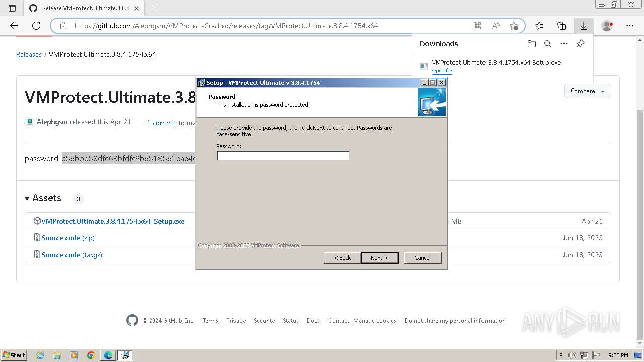
Task: Click the Back button in Setup wizard
Action: (342, 258)
